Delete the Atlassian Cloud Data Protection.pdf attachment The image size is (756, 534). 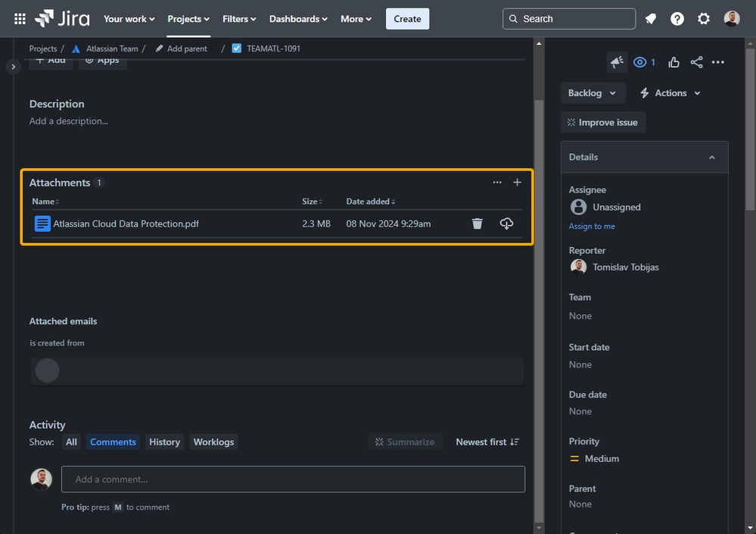(x=477, y=223)
